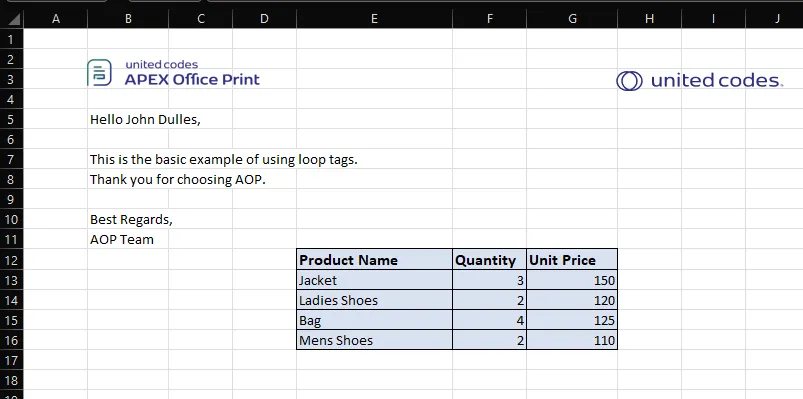The width and height of the screenshot is (803, 399).
Task: Select the 'Mens Shoes' cell
Action: [x=374, y=340]
